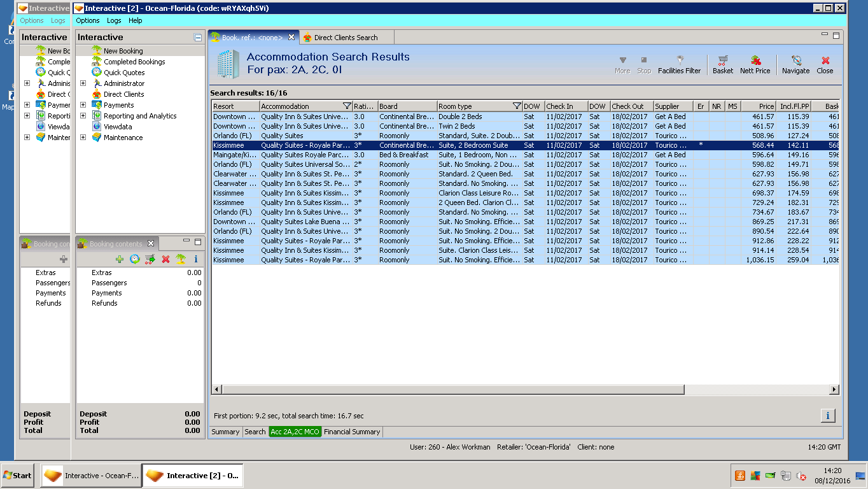Expand the Administrator tree node
Image resolution: width=868 pixels, height=489 pixels.
click(x=83, y=83)
